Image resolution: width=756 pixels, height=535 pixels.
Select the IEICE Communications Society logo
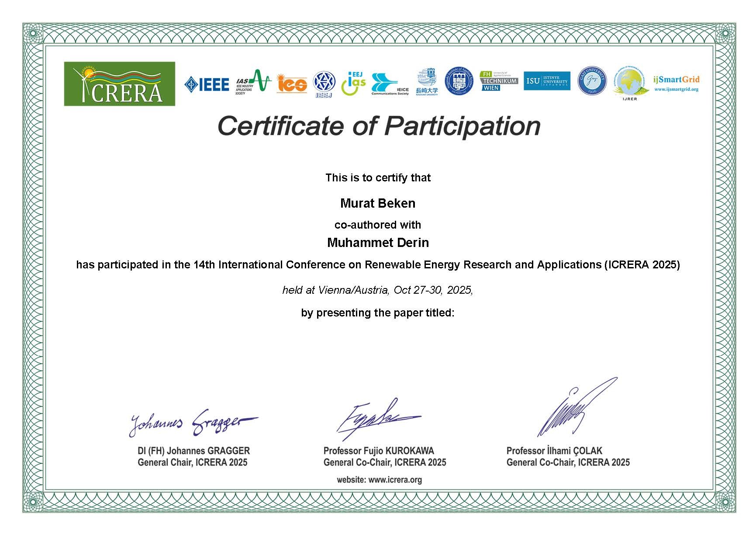[x=390, y=84]
